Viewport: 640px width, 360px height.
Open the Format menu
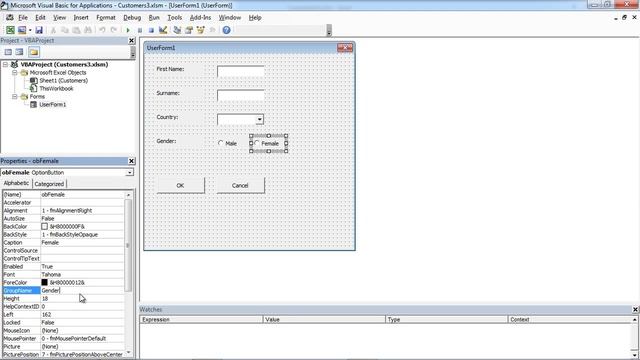[x=106, y=18]
